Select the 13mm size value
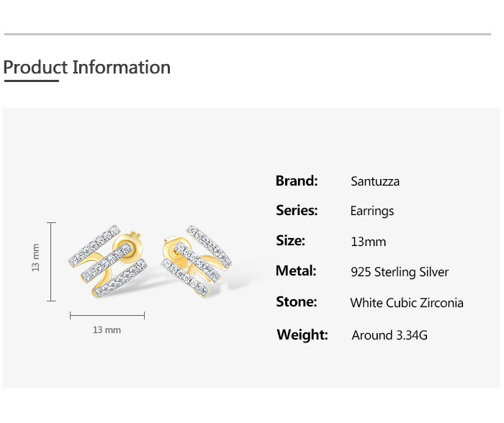 point(369,242)
